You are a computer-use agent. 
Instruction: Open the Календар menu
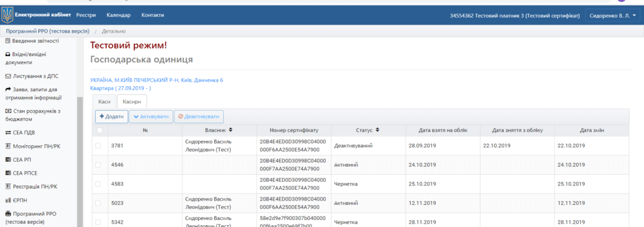(x=119, y=15)
